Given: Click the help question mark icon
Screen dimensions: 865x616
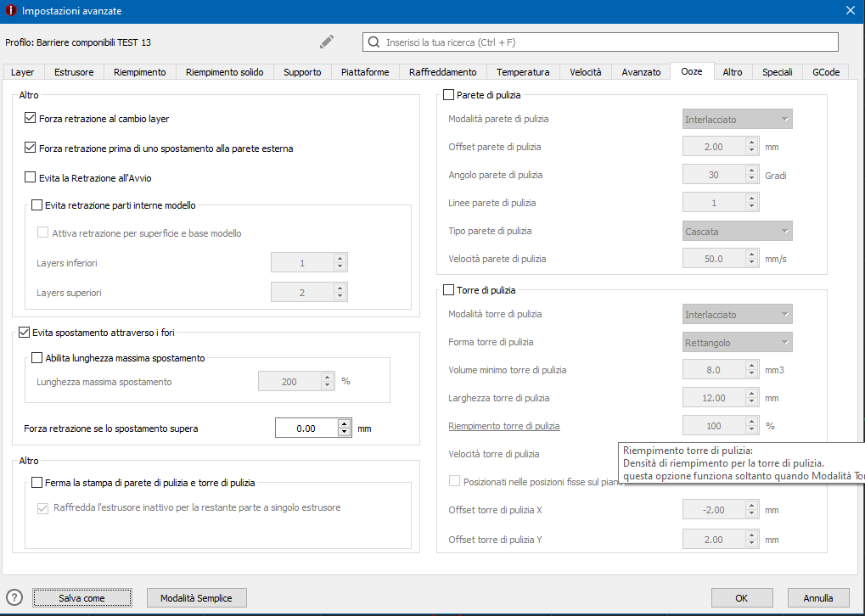Looking at the screenshot, I should point(14,597).
